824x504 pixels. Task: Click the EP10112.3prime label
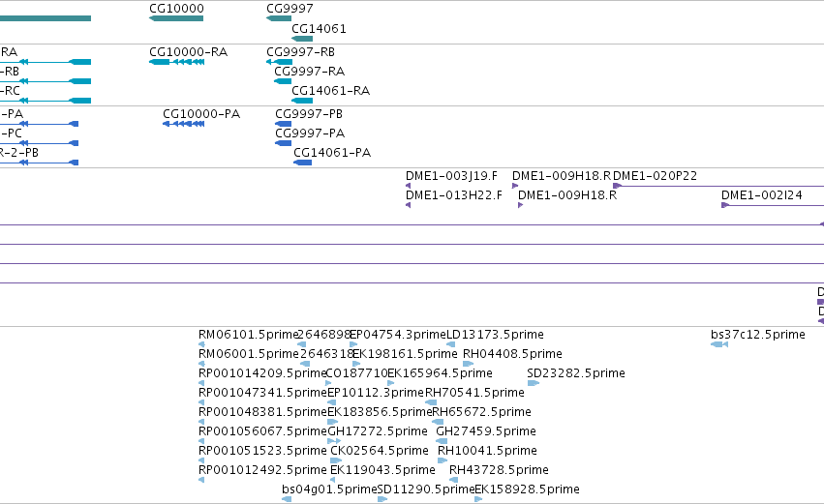coord(376,393)
